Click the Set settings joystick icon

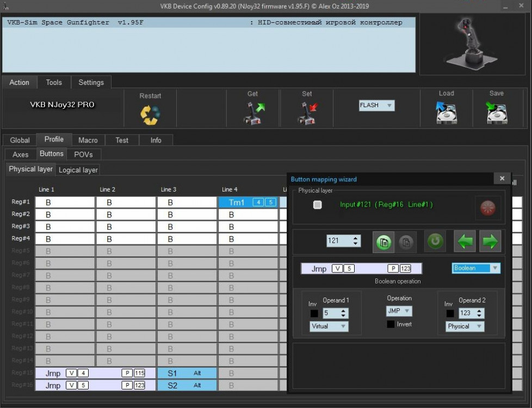(307, 114)
